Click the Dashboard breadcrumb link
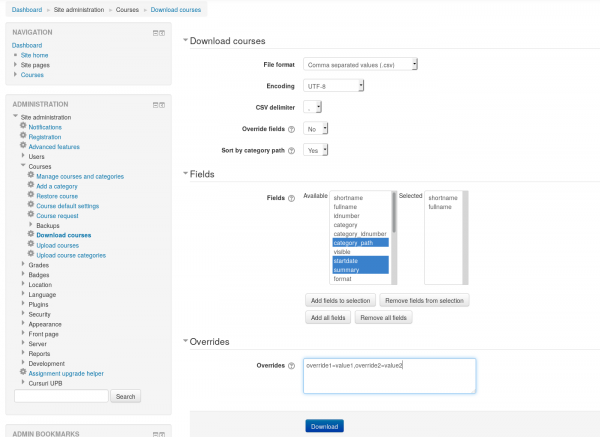The width and height of the screenshot is (600, 437). pyautogui.click(x=30, y=9)
